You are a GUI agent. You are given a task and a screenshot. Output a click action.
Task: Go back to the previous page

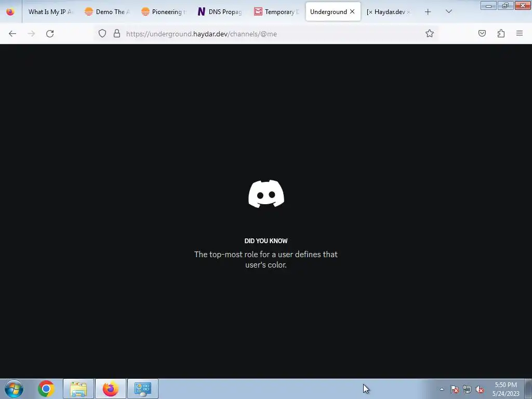[x=12, y=34]
